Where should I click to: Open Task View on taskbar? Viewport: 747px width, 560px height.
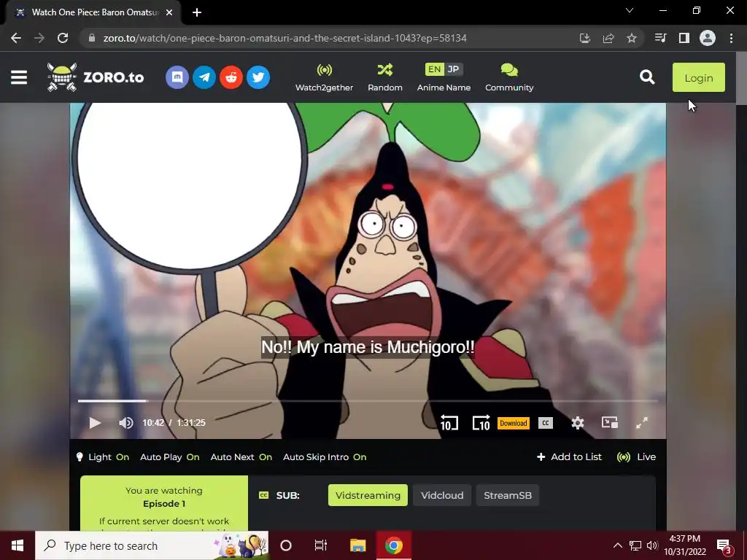tap(321, 545)
